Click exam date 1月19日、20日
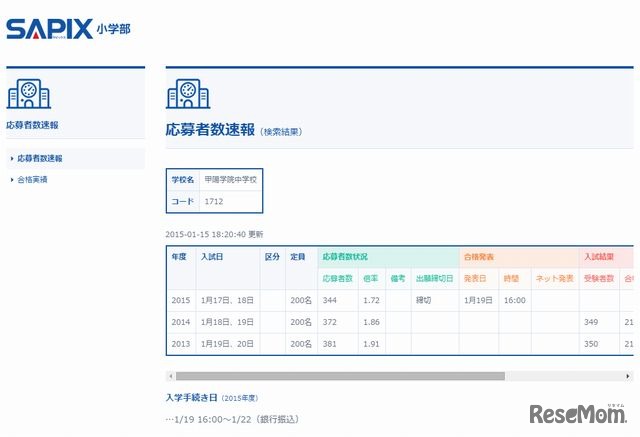This screenshot has width=640, height=437. 227,344
